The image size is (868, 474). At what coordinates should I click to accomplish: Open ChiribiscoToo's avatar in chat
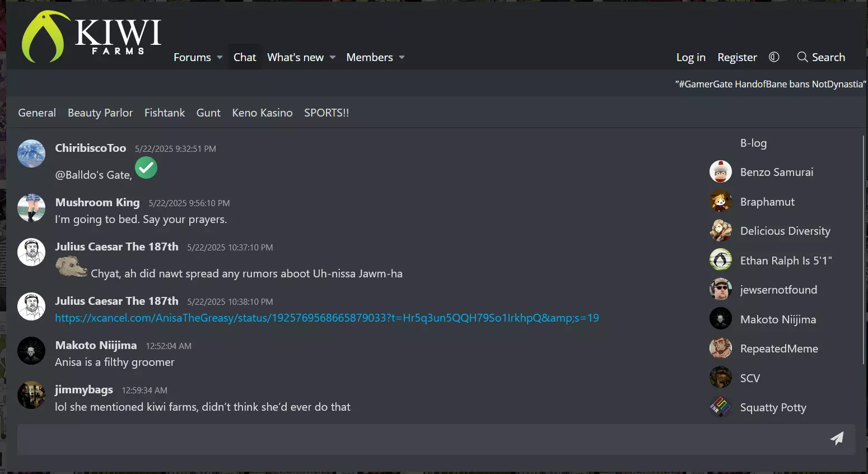click(31, 154)
